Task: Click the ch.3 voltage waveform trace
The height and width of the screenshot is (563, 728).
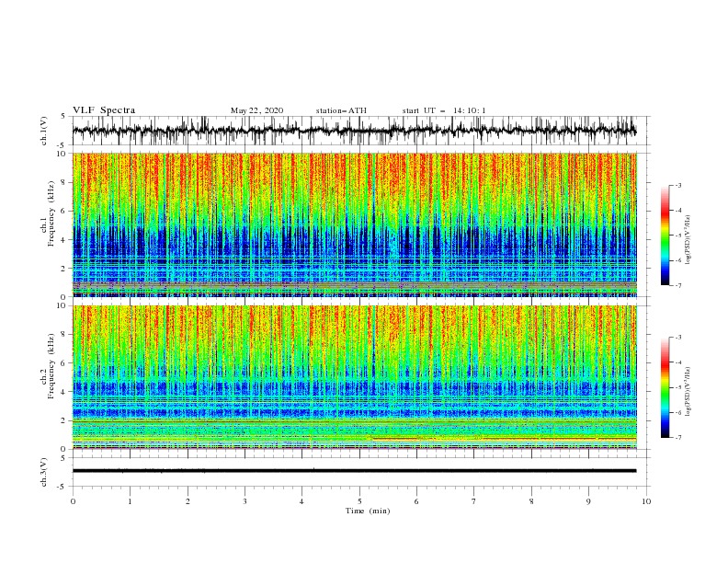Action: [354, 471]
